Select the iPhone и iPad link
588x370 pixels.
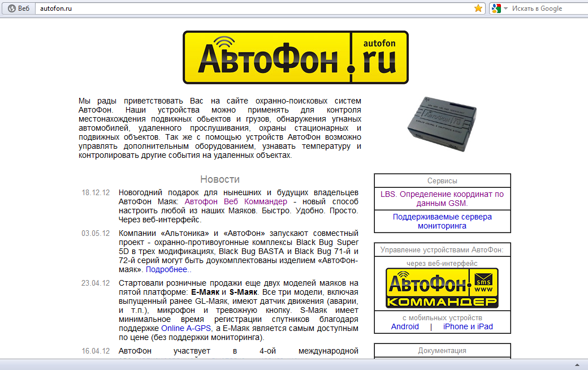click(x=468, y=326)
